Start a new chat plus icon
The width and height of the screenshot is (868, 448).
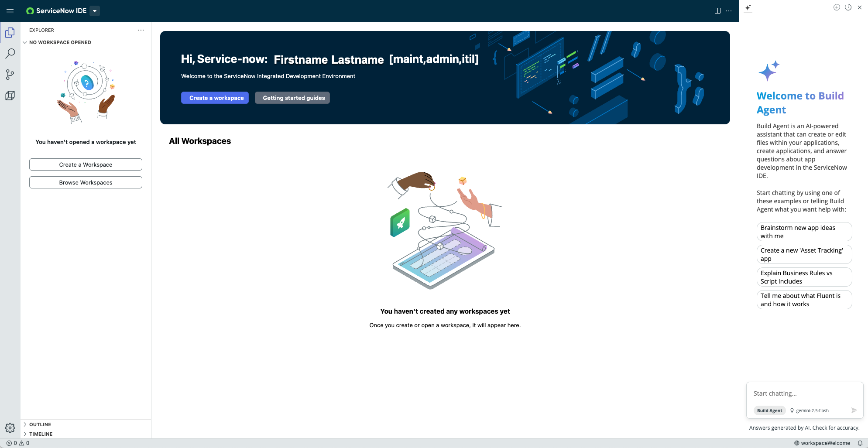[837, 7]
